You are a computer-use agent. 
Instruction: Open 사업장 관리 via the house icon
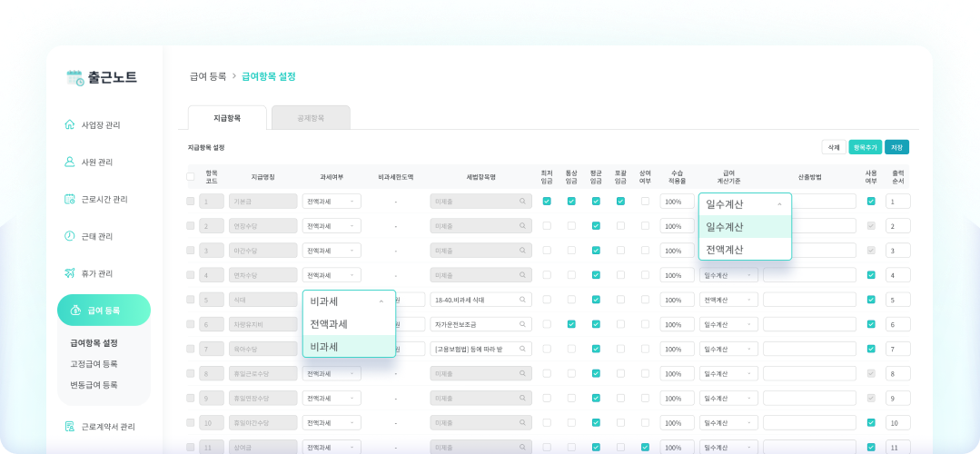coord(70,124)
